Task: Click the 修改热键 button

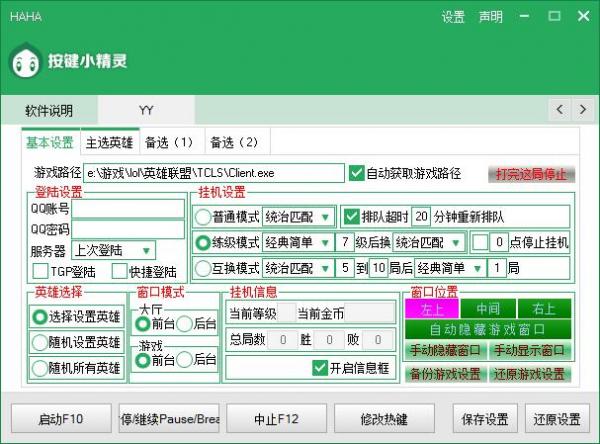Action: [384, 418]
